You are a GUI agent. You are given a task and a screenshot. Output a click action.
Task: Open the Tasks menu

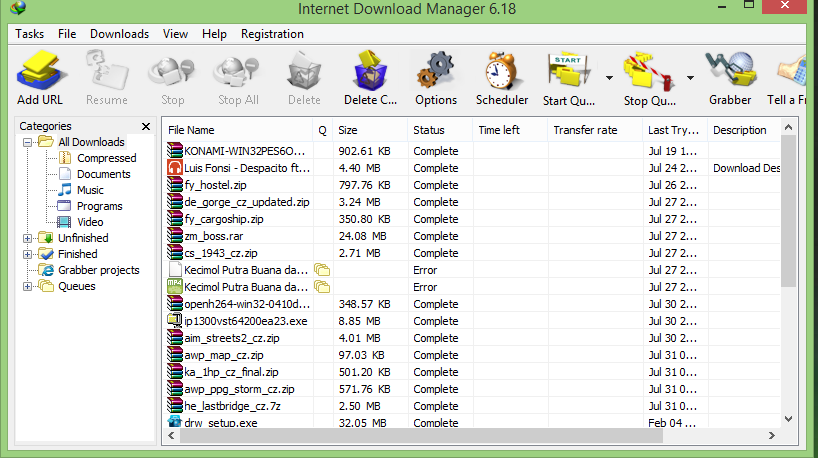[29, 34]
